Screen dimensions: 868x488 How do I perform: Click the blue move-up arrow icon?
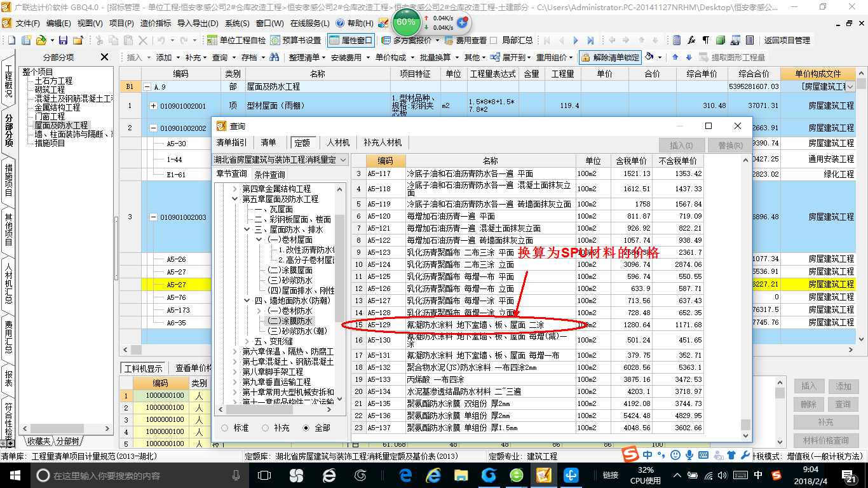[674, 57]
